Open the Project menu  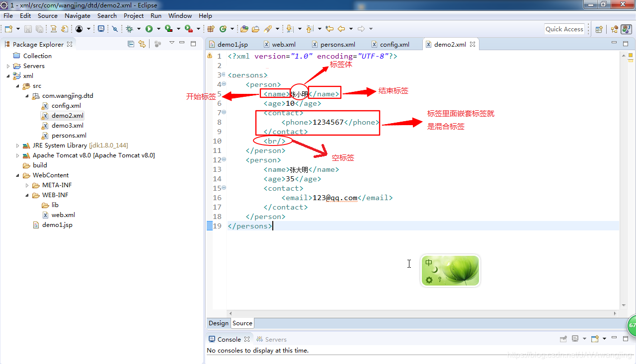[x=134, y=15]
